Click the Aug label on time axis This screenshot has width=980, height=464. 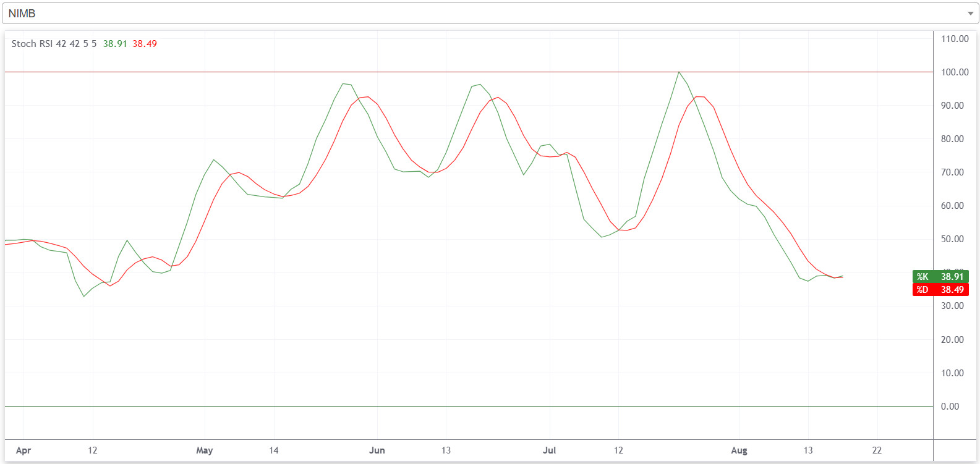point(739,450)
